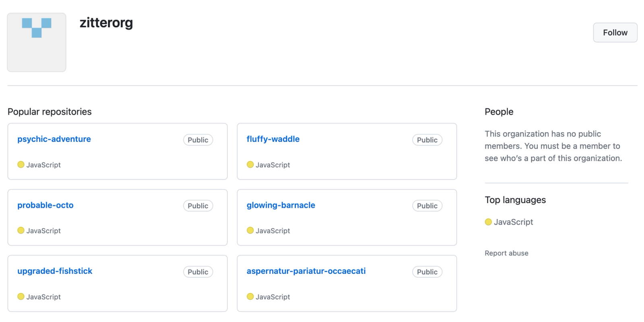This screenshot has height=322, width=644.
Task: Click the language dot in fluffy-waddle card
Action: click(250, 164)
